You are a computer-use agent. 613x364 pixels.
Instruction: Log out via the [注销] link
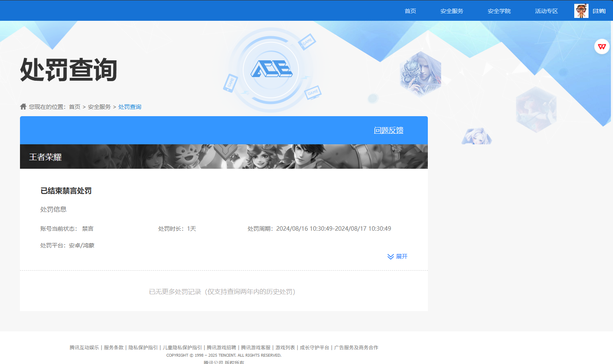pyautogui.click(x=599, y=11)
